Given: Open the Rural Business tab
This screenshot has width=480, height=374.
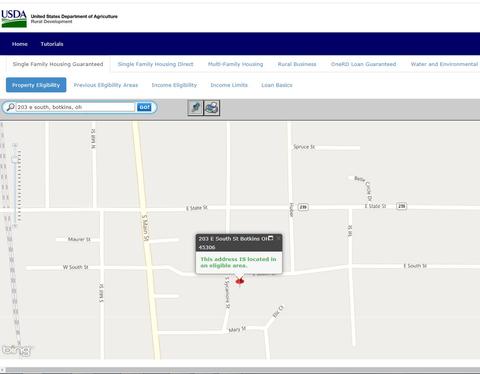Looking at the screenshot, I should coord(297,64).
